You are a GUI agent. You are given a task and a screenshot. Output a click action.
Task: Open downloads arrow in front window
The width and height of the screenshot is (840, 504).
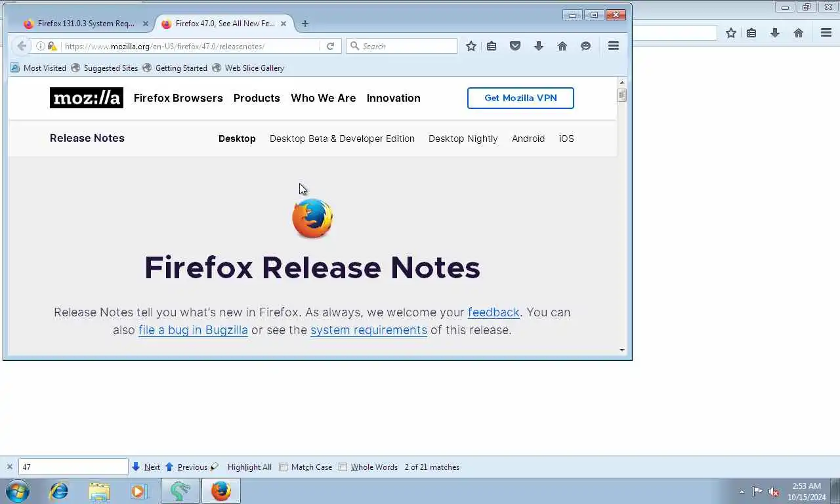tap(539, 46)
